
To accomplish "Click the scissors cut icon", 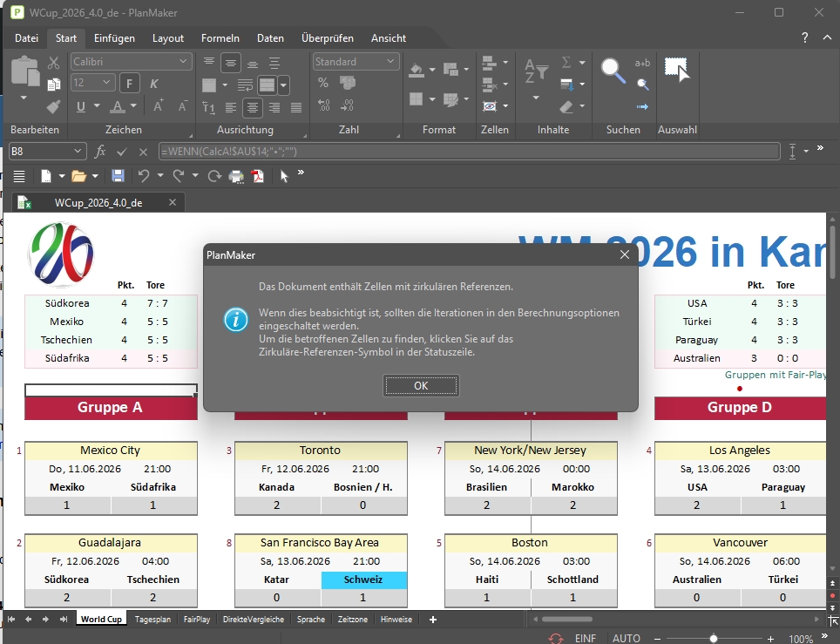I will click(54, 63).
